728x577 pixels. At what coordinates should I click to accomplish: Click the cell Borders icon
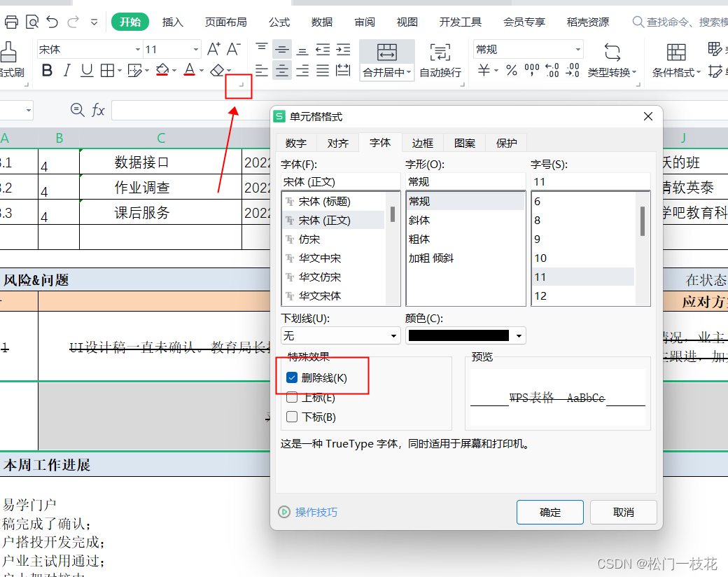pyautogui.click(x=107, y=71)
